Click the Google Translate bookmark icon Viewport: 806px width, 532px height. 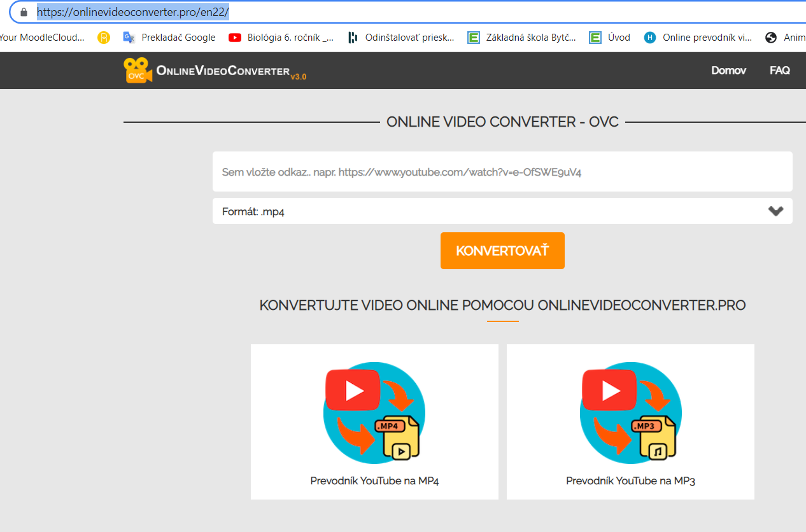coord(129,38)
